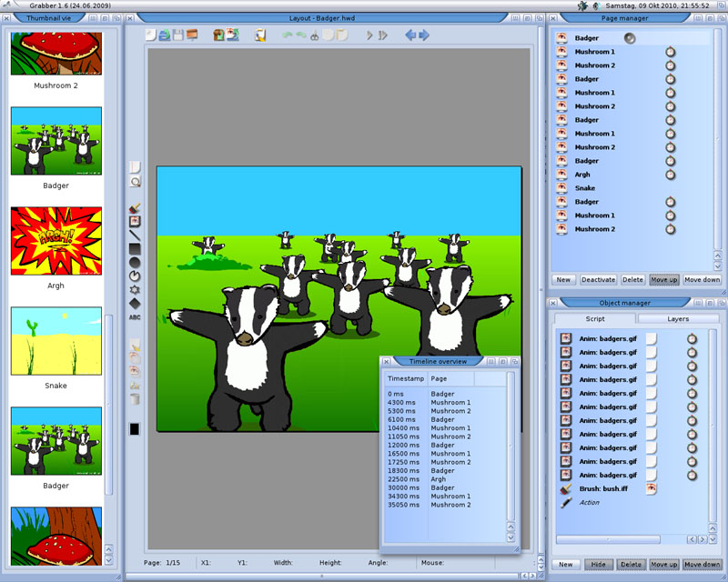The height and width of the screenshot is (582, 728).
Task: Select the line drawing tool
Action: 135,236
